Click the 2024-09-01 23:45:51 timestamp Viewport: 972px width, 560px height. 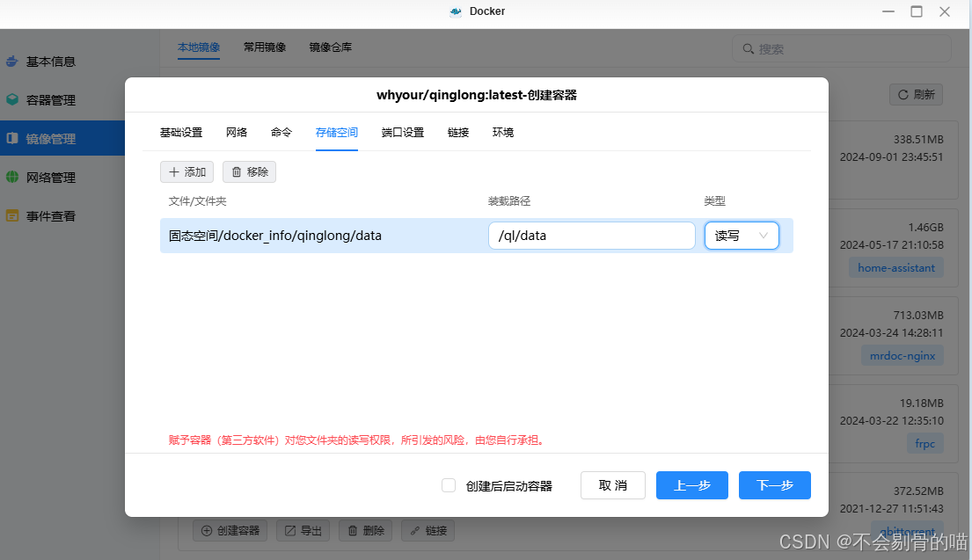point(891,158)
